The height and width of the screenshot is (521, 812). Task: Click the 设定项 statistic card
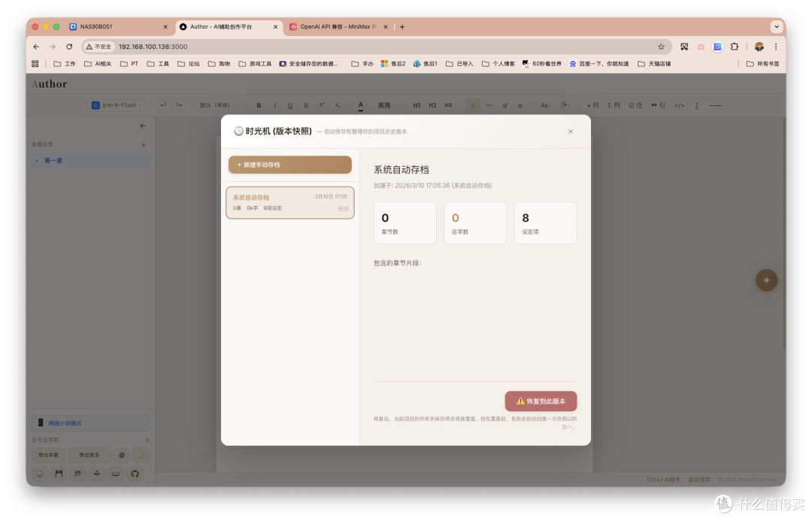pos(545,223)
